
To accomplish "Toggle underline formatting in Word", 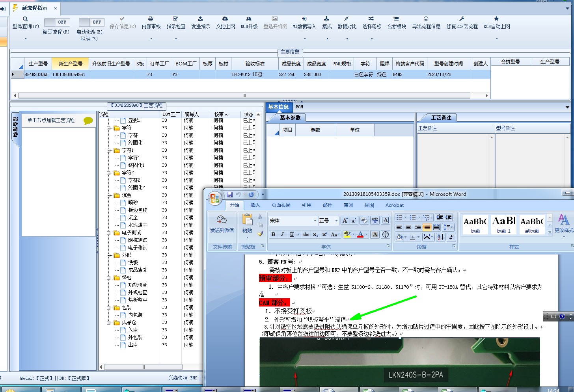I will [x=292, y=234].
